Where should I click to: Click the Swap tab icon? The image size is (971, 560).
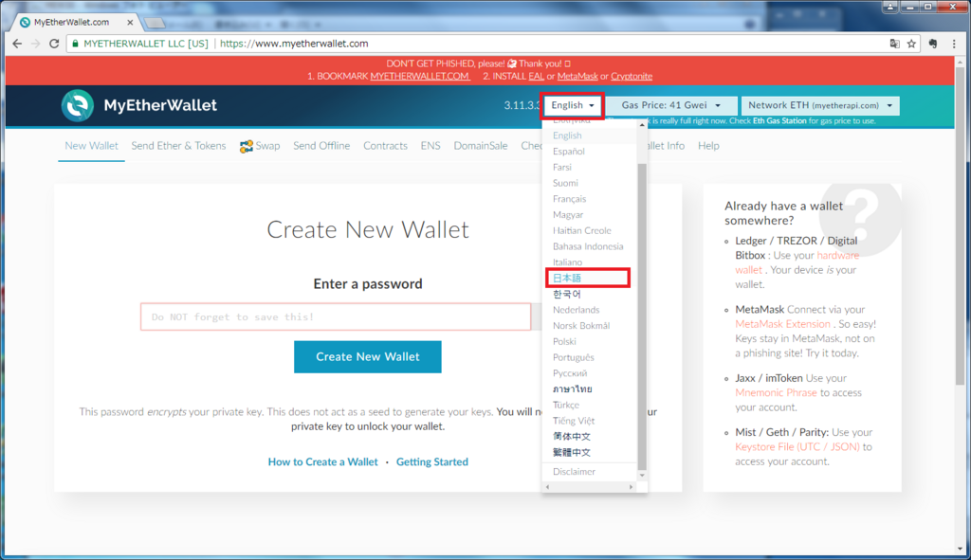(x=246, y=146)
